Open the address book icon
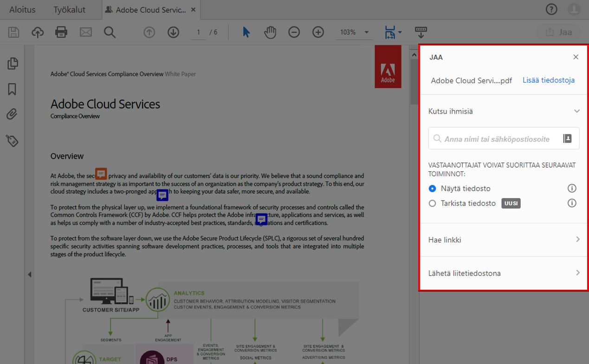The height and width of the screenshot is (364, 589). click(567, 138)
